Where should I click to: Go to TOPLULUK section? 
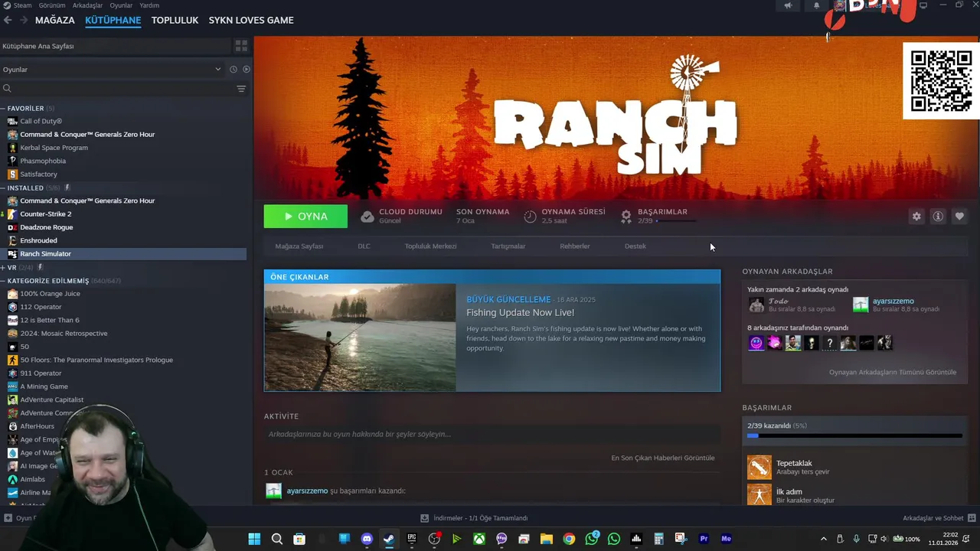(175, 20)
